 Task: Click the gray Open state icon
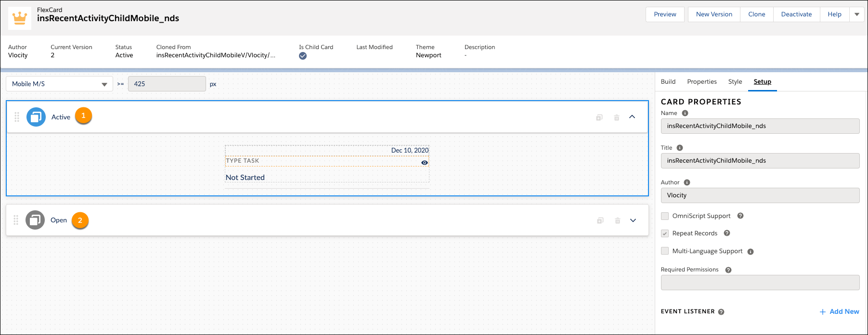pos(35,220)
